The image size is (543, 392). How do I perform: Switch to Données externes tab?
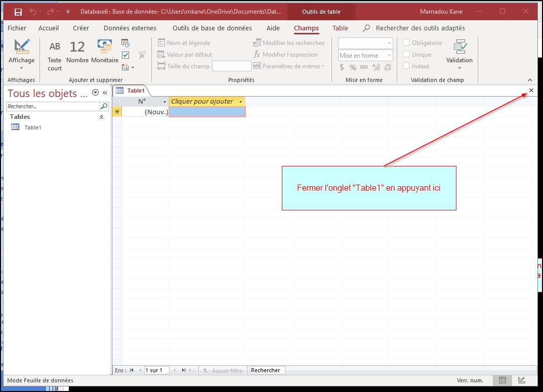[x=130, y=28]
